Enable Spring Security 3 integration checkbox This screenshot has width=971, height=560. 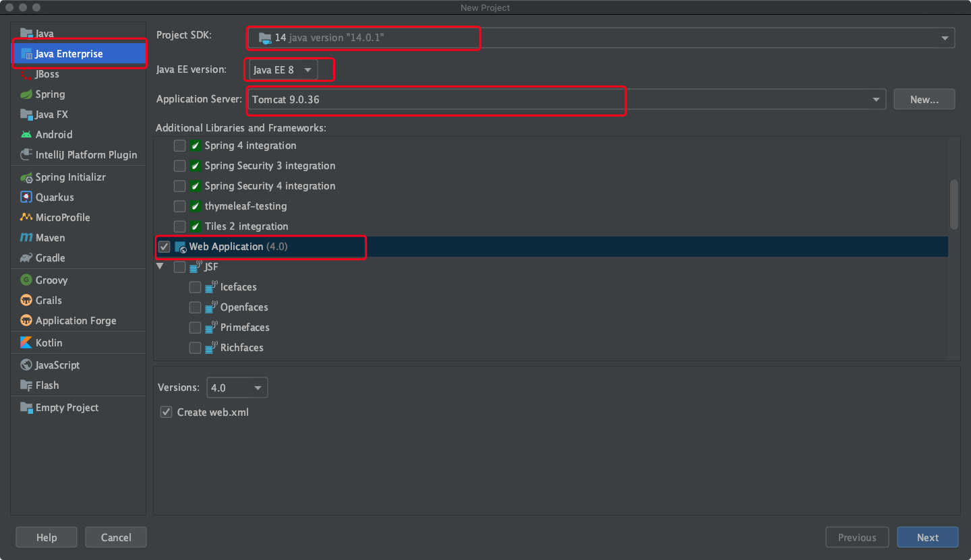179,166
